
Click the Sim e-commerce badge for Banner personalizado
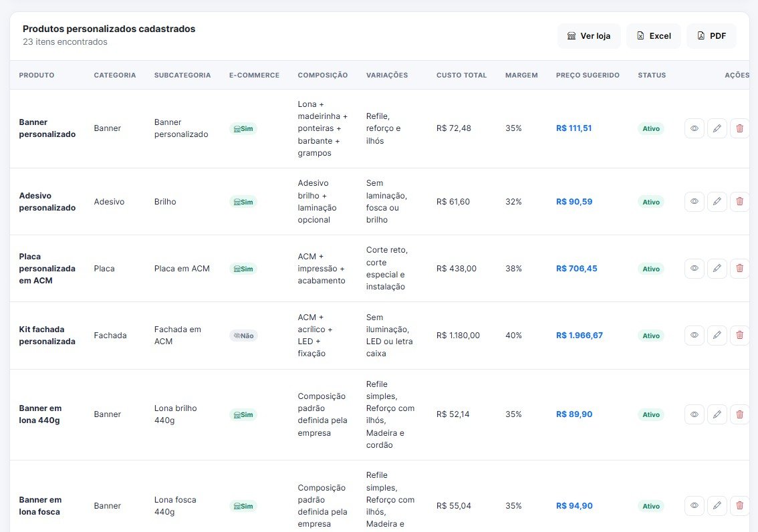243,128
